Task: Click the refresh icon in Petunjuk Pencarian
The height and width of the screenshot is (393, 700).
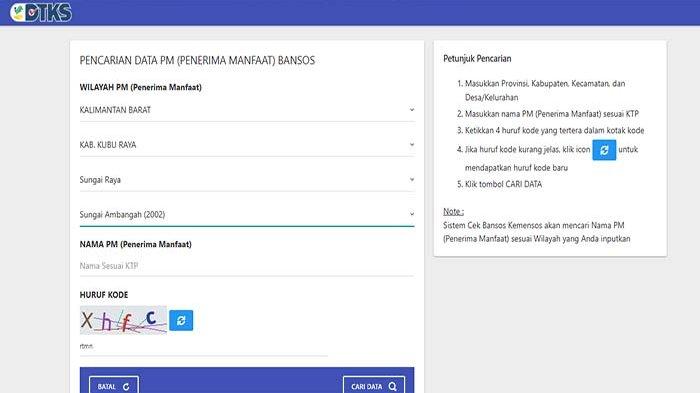Action: click(x=604, y=150)
